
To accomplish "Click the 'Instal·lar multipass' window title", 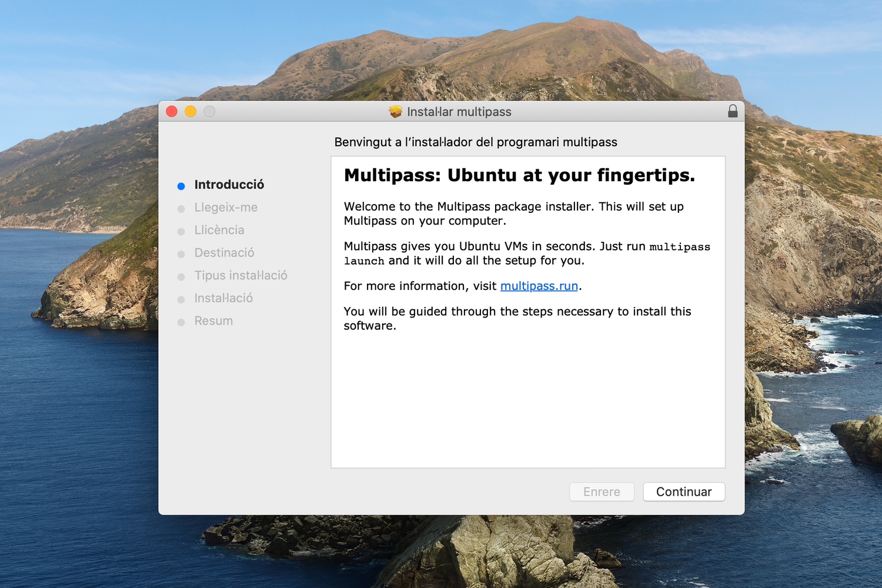I will [x=459, y=112].
